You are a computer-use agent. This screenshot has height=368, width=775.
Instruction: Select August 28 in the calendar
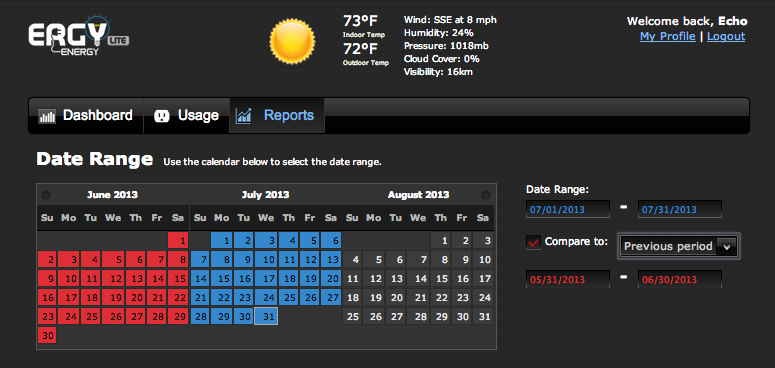tap(418, 316)
